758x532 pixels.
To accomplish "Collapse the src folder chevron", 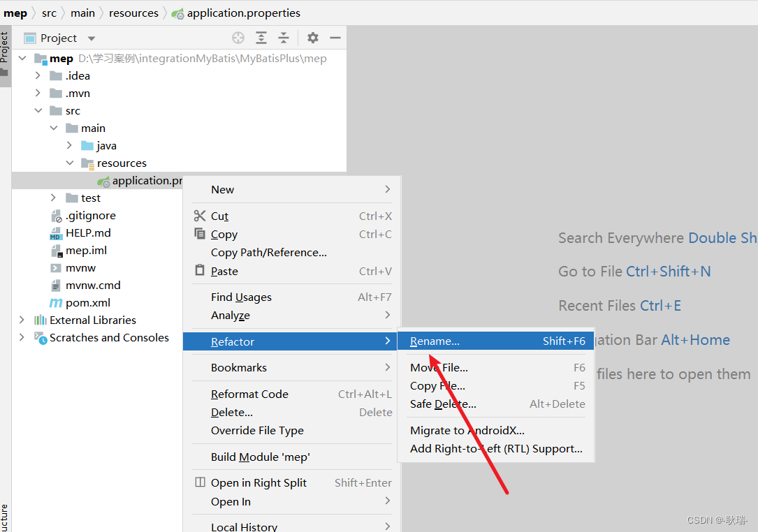I will tap(38, 110).
